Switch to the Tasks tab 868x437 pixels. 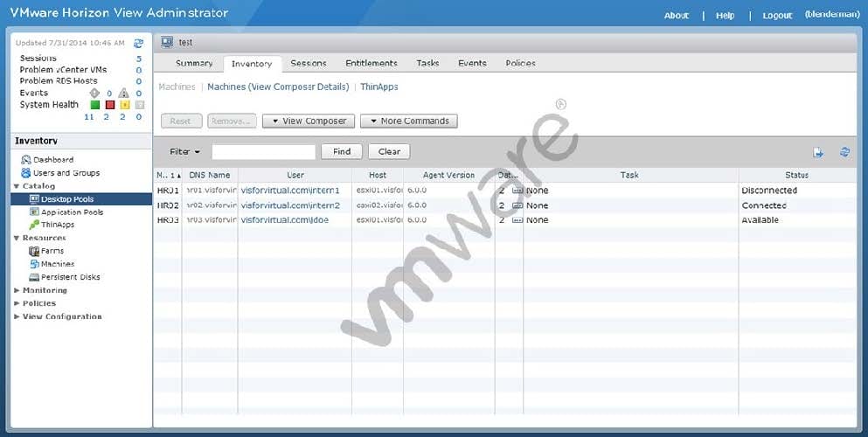(x=427, y=64)
